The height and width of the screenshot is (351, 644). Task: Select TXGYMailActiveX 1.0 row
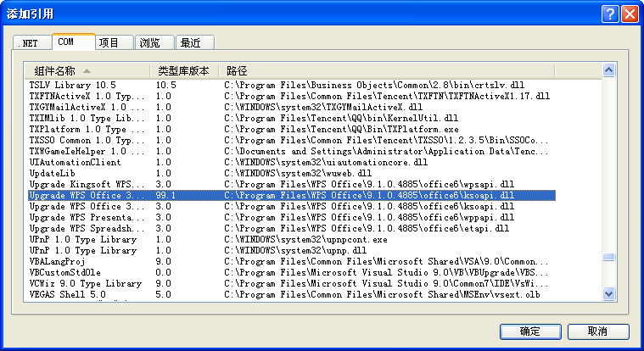point(292,107)
